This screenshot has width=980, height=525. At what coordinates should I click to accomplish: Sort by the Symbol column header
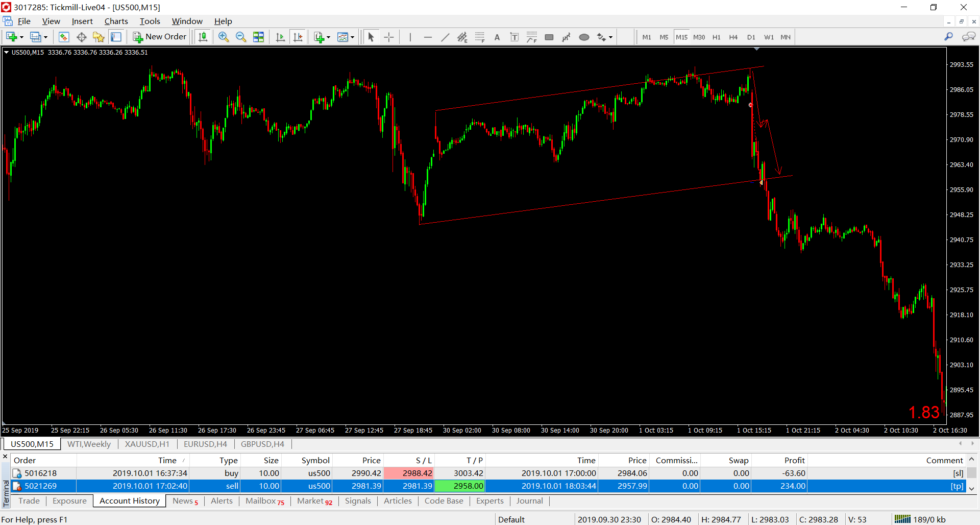306,460
